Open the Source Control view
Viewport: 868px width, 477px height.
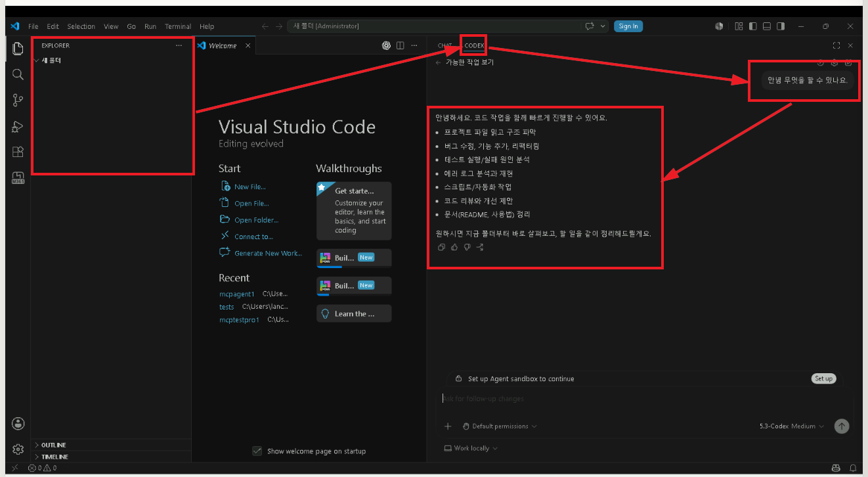point(18,101)
